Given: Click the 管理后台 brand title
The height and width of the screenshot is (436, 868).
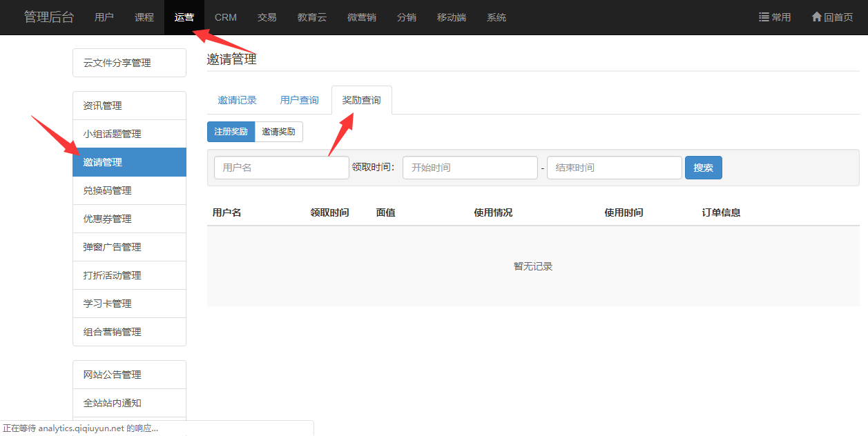Looking at the screenshot, I should coord(49,17).
